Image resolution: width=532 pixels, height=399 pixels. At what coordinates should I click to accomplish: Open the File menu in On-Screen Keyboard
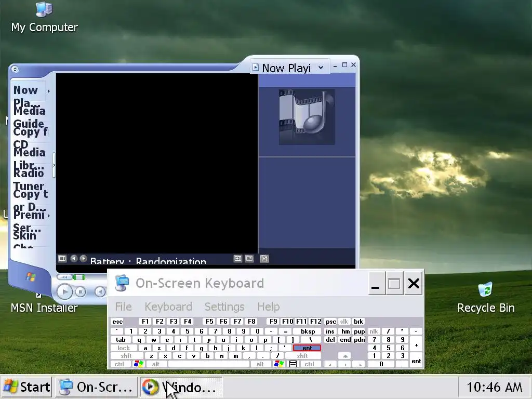click(123, 307)
